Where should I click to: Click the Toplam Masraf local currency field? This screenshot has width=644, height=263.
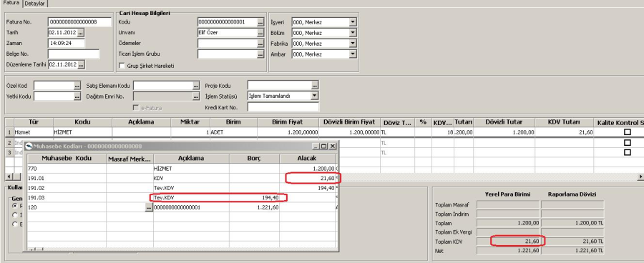(508, 204)
